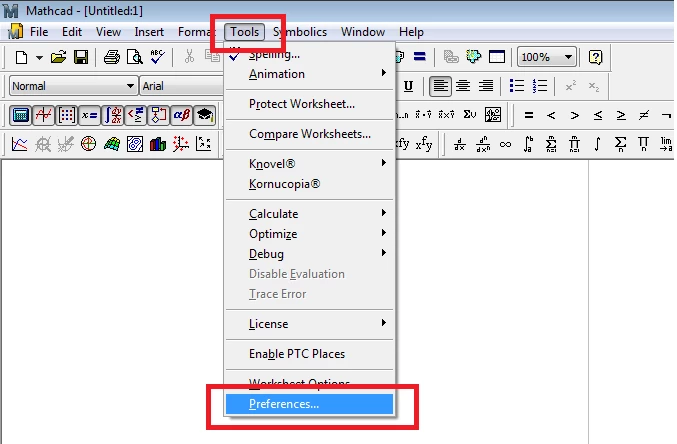This screenshot has width=677, height=444.
Task: Expand the Calculate submenu
Action: tap(310, 214)
